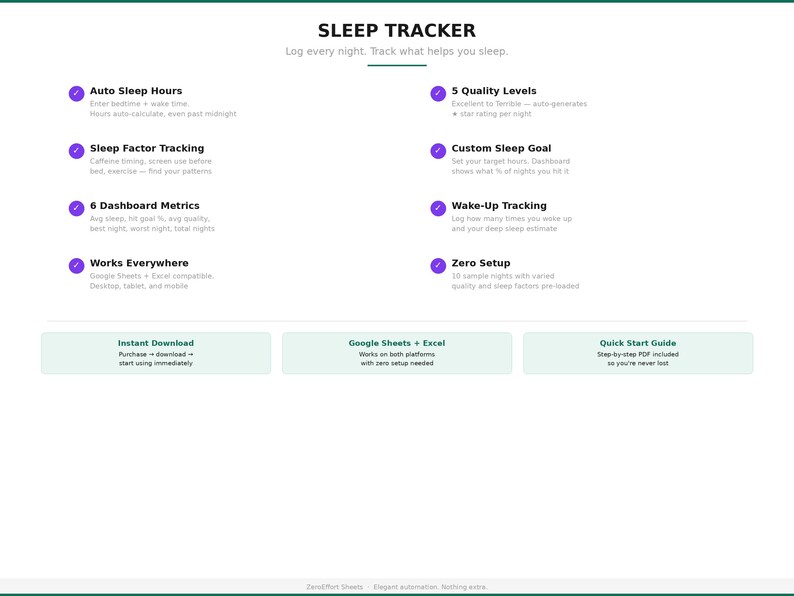
Task: Click the checkmark icon beside Wake-Up Tracking
Action: (438, 208)
